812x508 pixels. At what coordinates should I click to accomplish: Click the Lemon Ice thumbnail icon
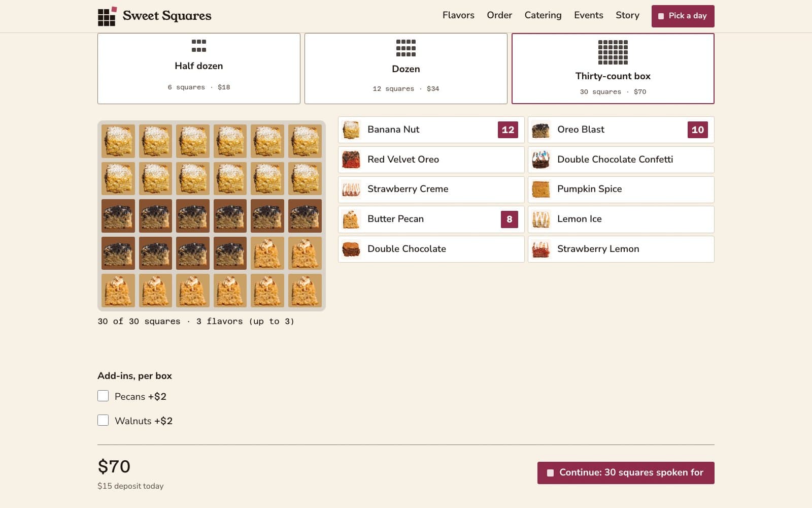pos(541,219)
